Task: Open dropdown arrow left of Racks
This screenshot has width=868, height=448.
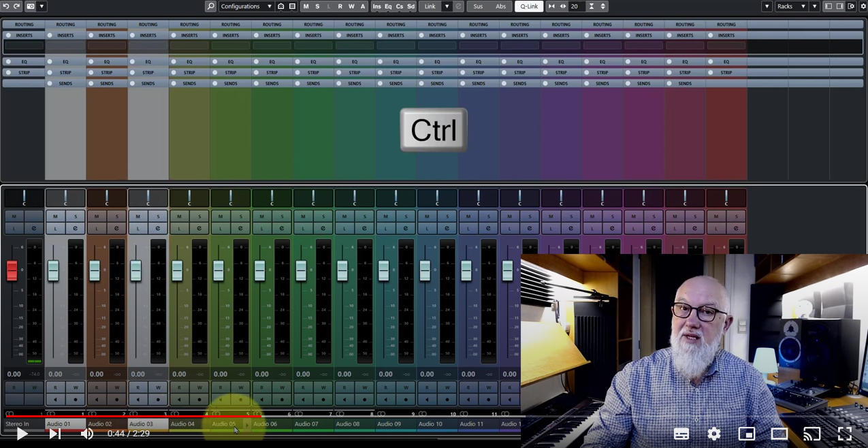Action: point(767,6)
